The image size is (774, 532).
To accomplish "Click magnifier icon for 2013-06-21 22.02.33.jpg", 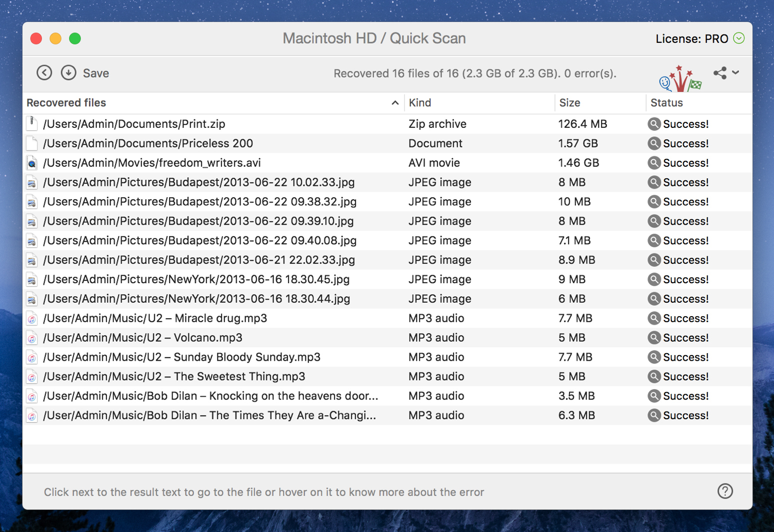I will (x=654, y=260).
